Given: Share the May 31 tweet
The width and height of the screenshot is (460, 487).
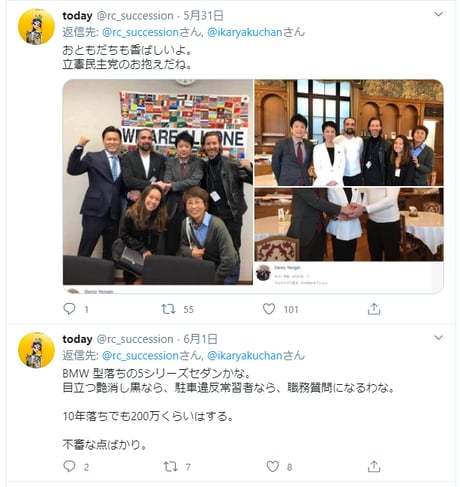Looking at the screenshot, I should (x=374, y=309).
